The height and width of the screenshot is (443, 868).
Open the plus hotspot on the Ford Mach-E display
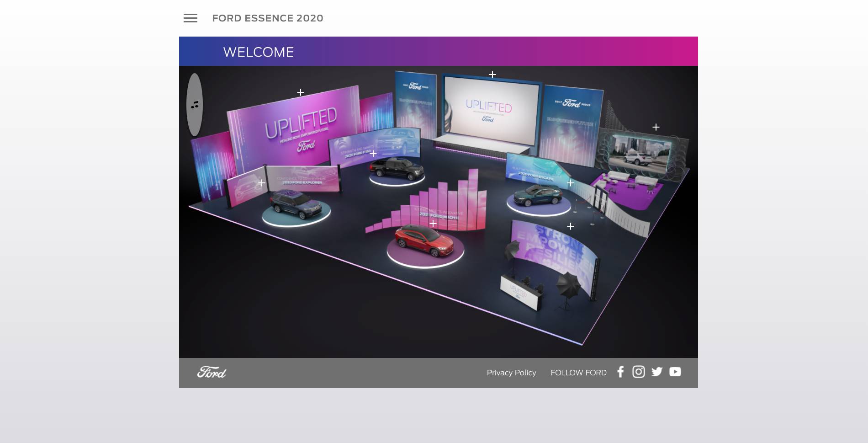point(433,224)
